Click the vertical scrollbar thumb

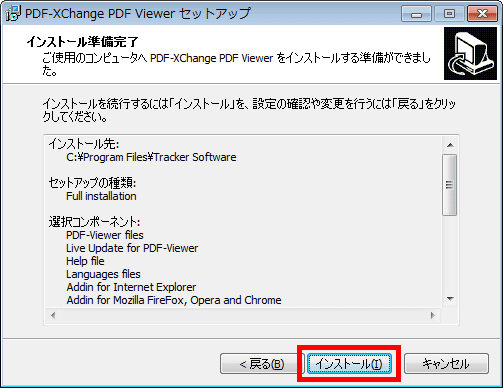coord(450,185)
